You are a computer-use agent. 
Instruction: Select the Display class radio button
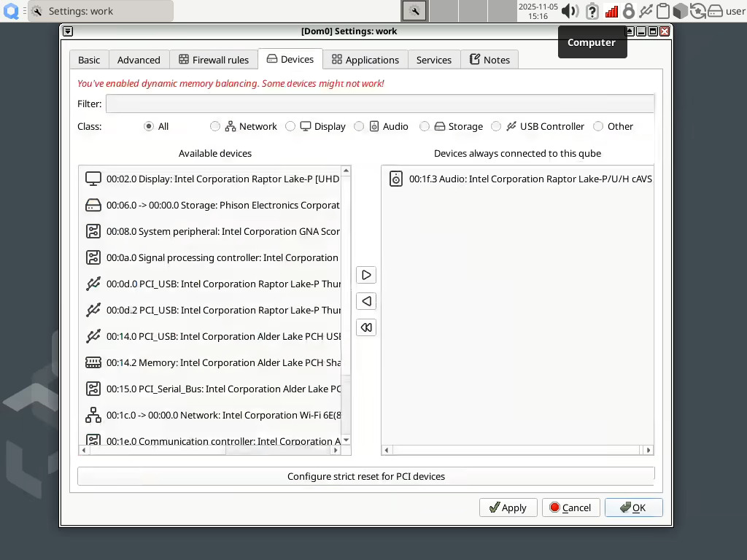click(x=290, y=126)
